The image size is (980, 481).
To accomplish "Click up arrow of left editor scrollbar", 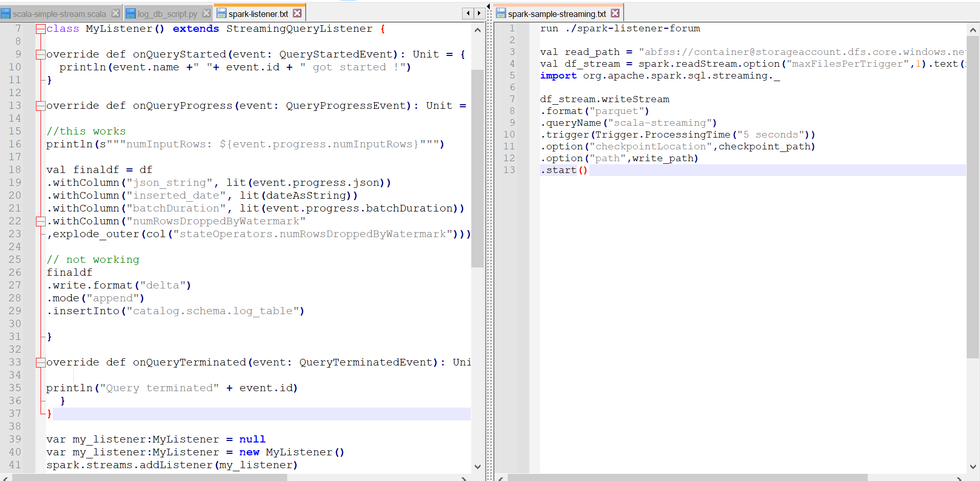I will pos(477,30).
